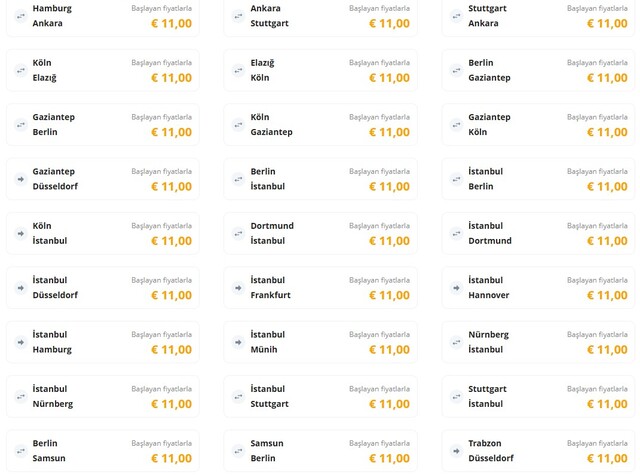Image resolution: width=640 pixels, height=475 pixels.
Task: Choose the İstanbul to Hamburg flight card
Action: tap(102, 342)
